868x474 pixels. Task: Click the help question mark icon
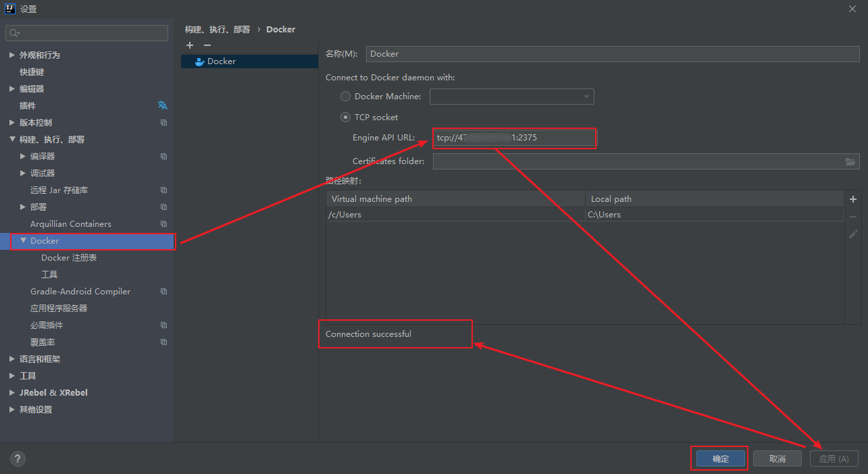[18, 459]
